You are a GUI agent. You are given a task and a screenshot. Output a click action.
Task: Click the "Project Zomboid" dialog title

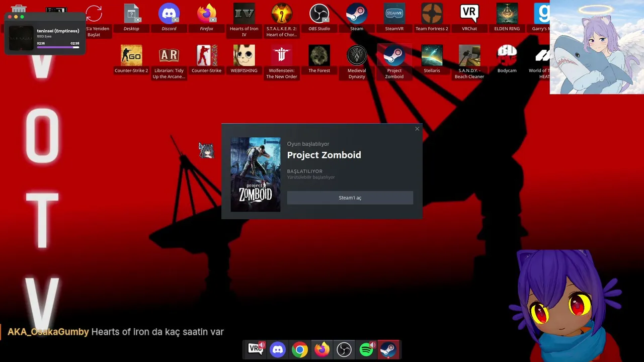(x=324, y=155)
